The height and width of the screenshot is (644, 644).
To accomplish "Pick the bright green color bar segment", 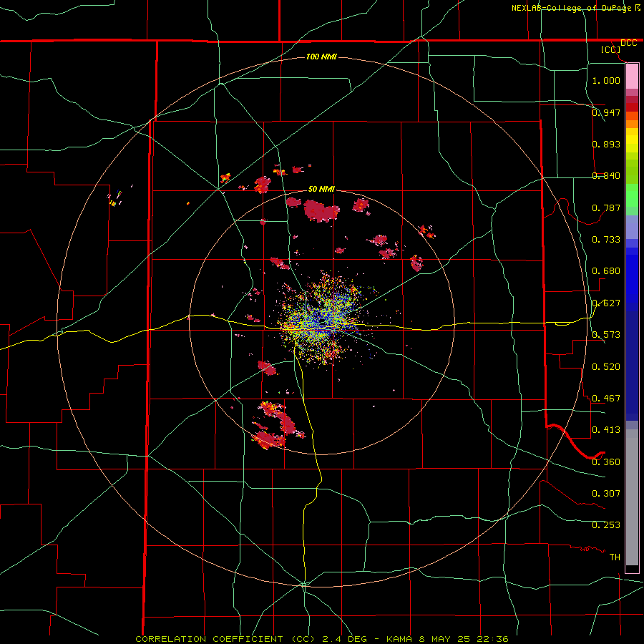I will click(x=632, y=195).
